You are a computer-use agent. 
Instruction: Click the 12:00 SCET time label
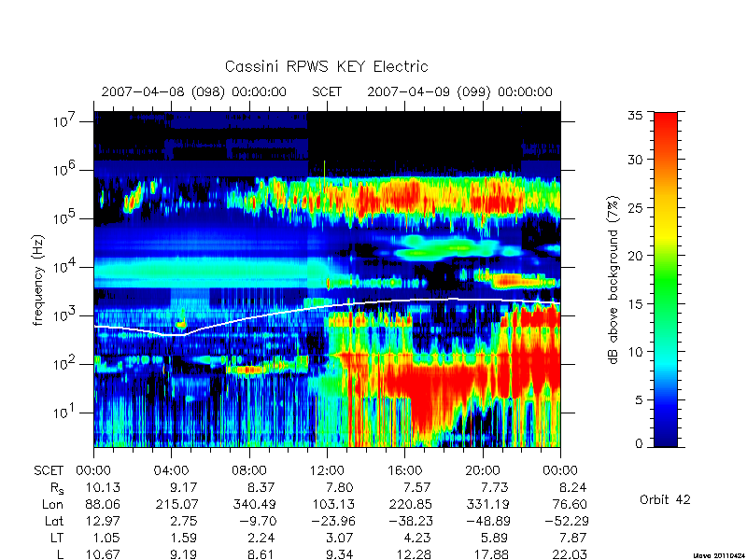point(326,471)
